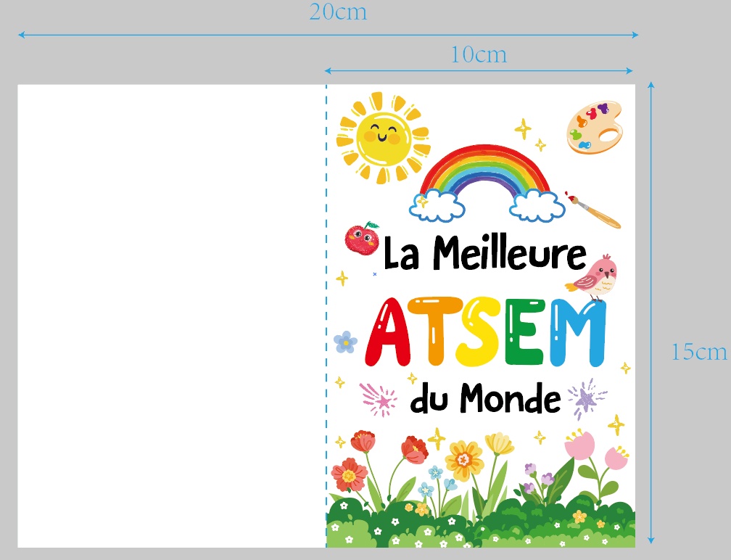This screenshot has width=731, height=560.
Task: Click the paint palette illustration
Action: coord(595,127)
